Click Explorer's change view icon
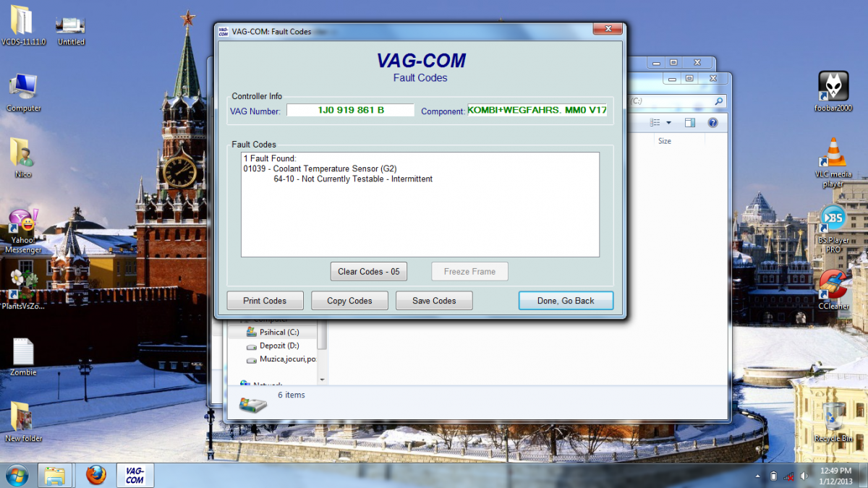The image size is (868, 488). pos(655,123)
